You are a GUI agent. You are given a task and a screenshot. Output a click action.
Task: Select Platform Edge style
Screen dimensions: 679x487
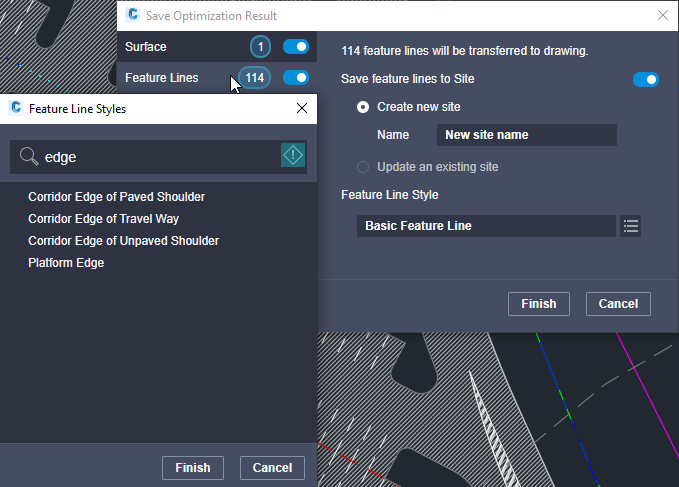tap(66, 263)
